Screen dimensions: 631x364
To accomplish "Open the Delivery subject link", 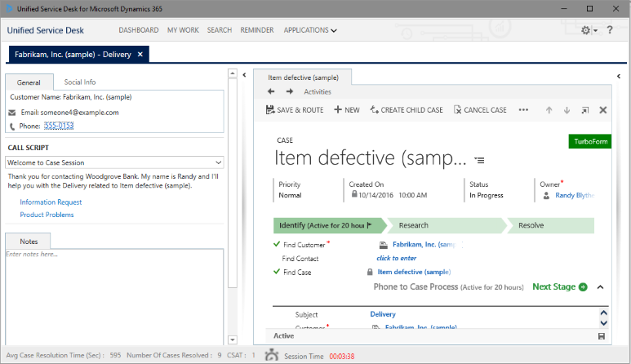I will pos(383,314).
